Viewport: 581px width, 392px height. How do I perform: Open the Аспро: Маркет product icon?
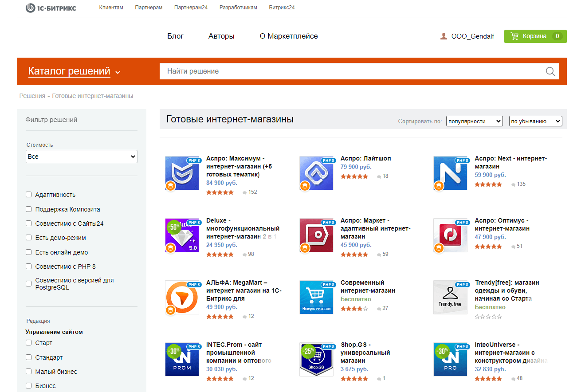tap(316, 235)
